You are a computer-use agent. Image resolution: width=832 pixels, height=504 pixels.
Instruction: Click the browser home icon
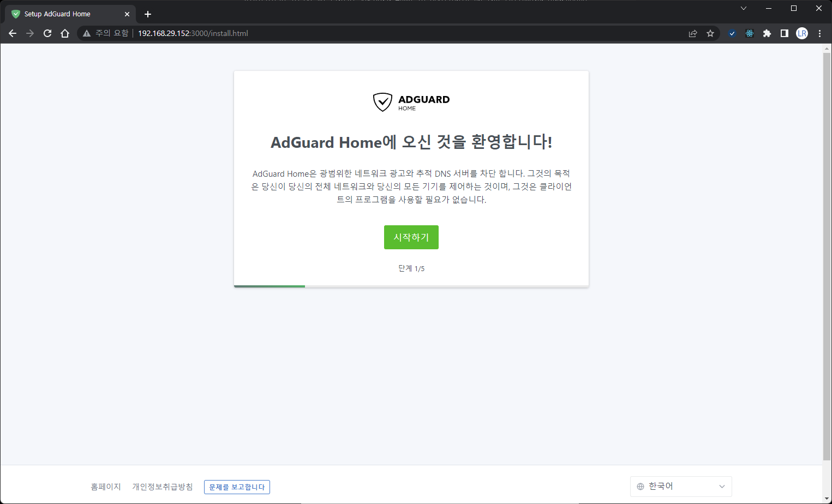pyautogui.click(x=65, y=33)
